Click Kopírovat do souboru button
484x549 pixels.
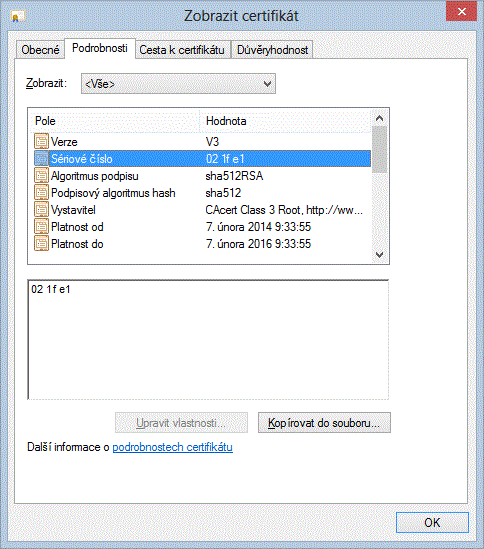click(324, 423)
